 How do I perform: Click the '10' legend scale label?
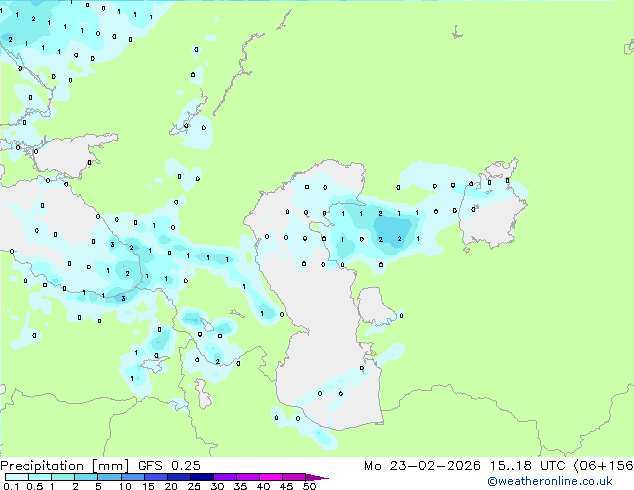click(x=125, y=486)
